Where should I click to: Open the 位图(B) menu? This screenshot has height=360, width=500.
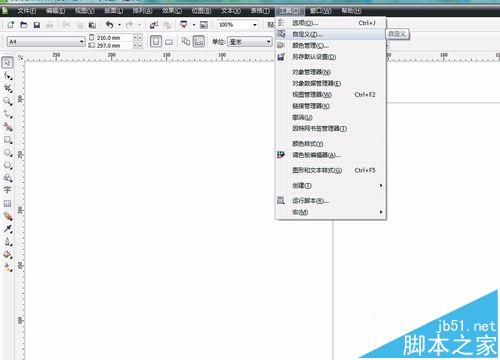tap(201, 11)
